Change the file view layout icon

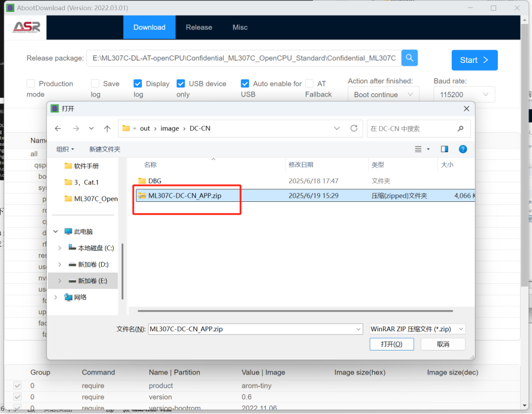click(x=418, y=149)
